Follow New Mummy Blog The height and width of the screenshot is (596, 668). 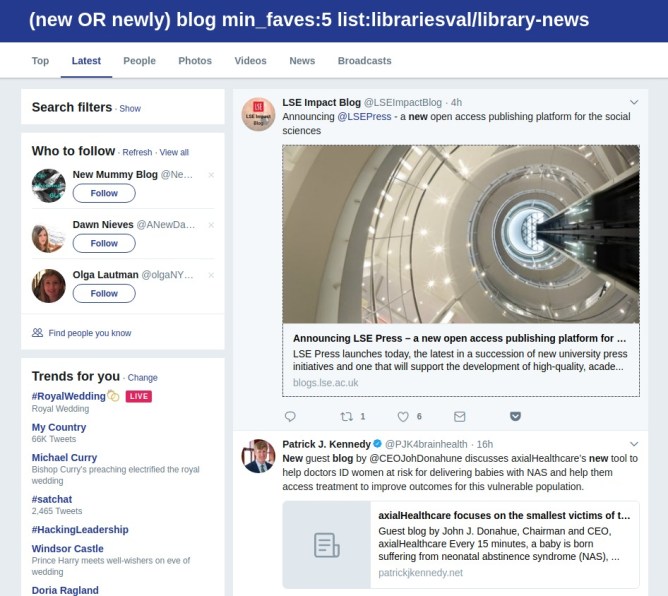[x=104, y=193]
